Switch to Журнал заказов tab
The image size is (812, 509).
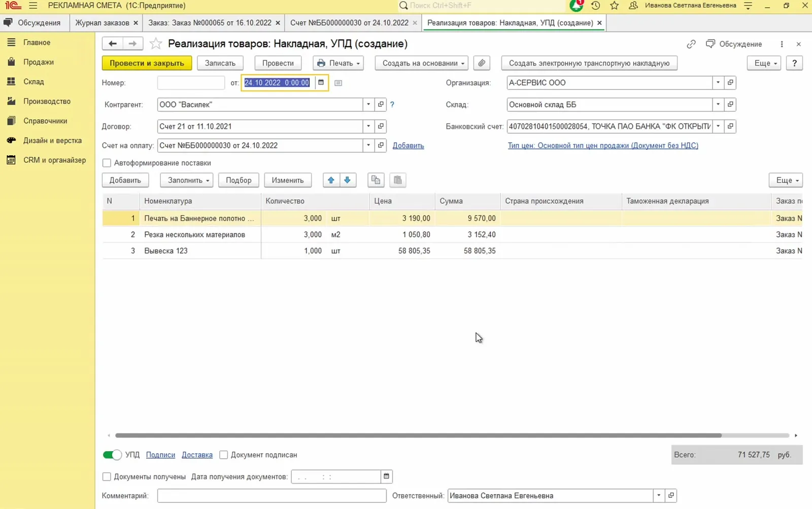coord(102,23)
